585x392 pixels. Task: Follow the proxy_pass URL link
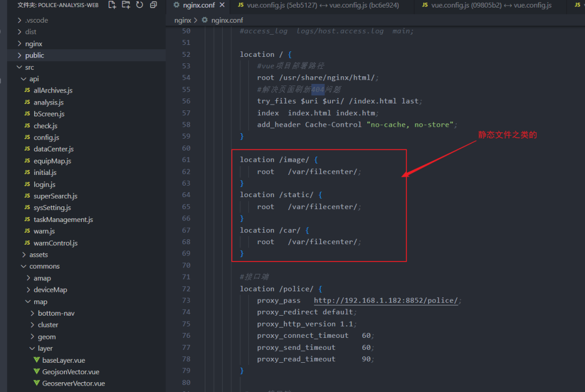(386, 300)
